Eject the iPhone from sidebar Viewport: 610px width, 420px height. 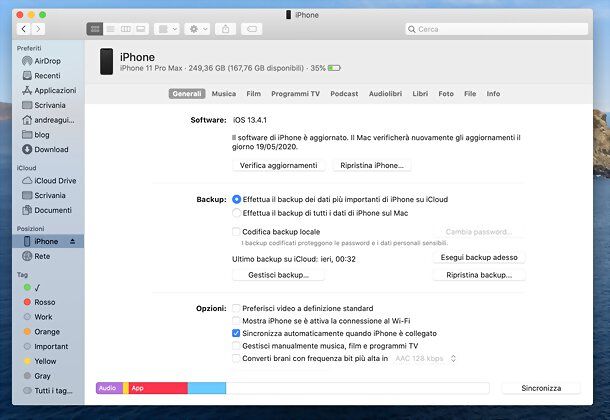click(73, 242)
